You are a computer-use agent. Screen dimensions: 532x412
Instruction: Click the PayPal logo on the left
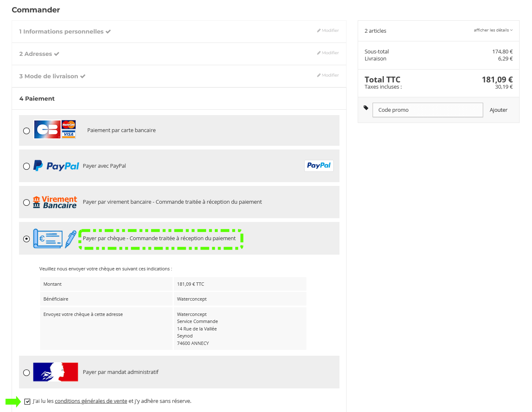(56, 166)
